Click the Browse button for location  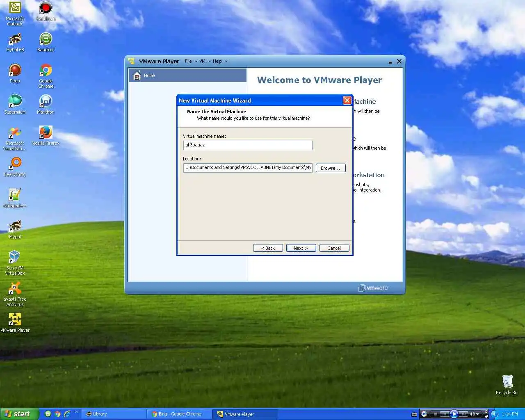click(331, 168)
